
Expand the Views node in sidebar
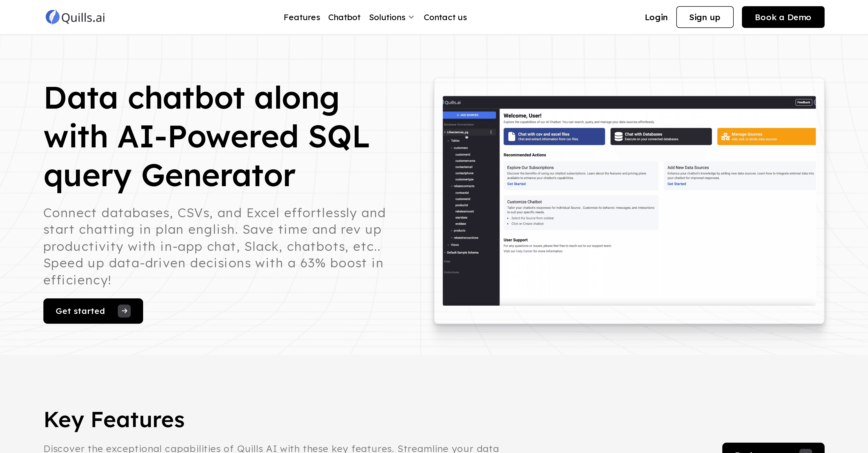[x=448, y=245]
